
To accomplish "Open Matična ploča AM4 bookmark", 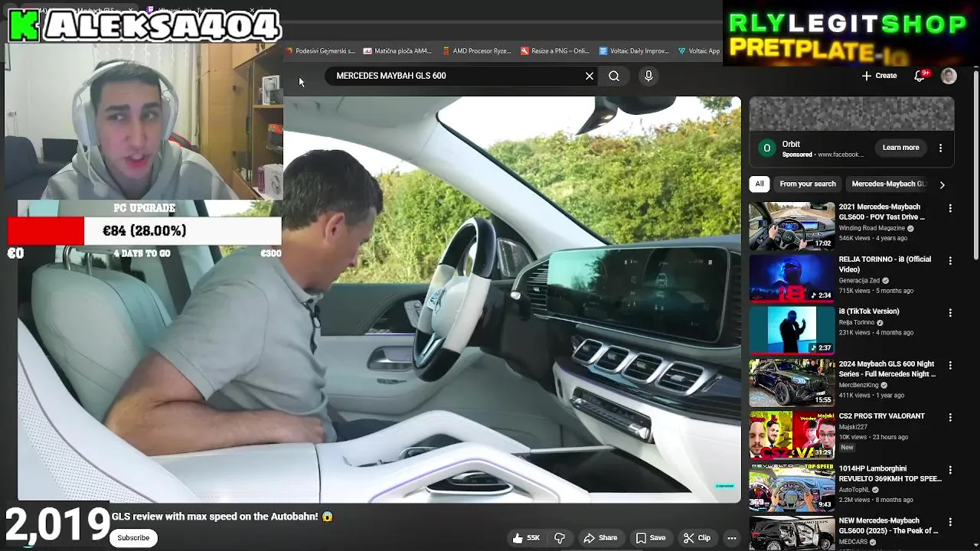I will coord(397,51).
